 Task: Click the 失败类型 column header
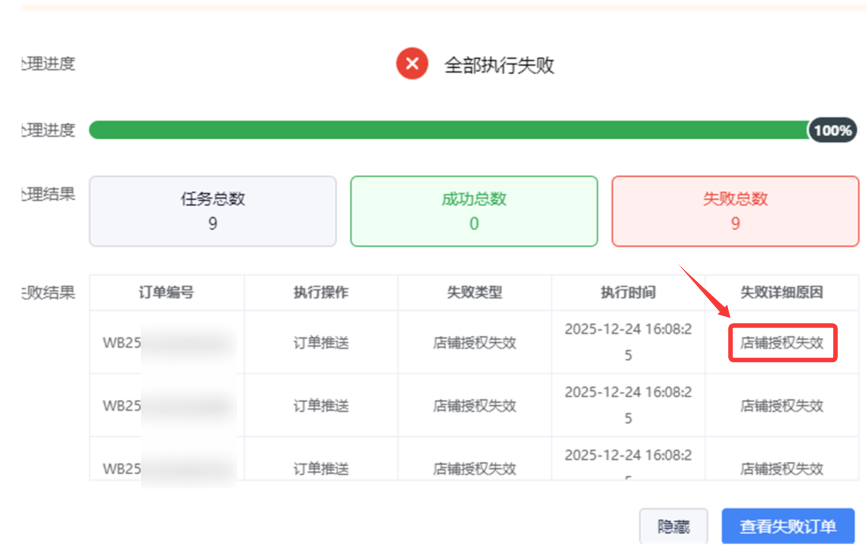(474, 292)
